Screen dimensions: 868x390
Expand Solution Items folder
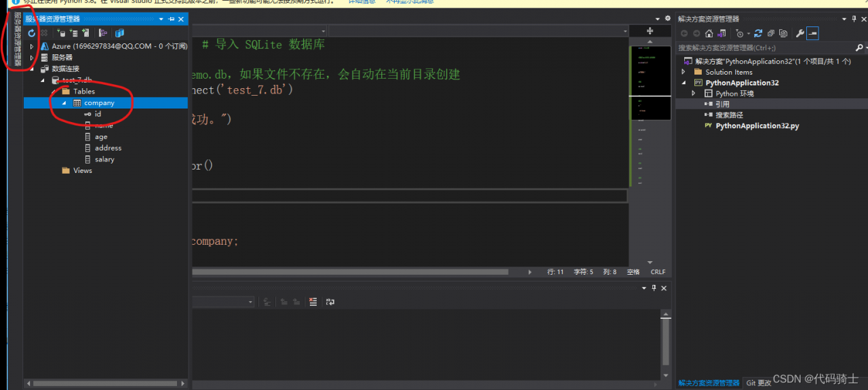tap(684, 72)
